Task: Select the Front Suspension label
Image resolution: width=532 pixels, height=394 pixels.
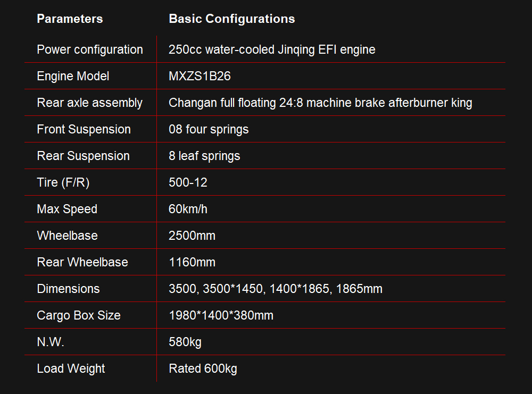Action: 84,130
